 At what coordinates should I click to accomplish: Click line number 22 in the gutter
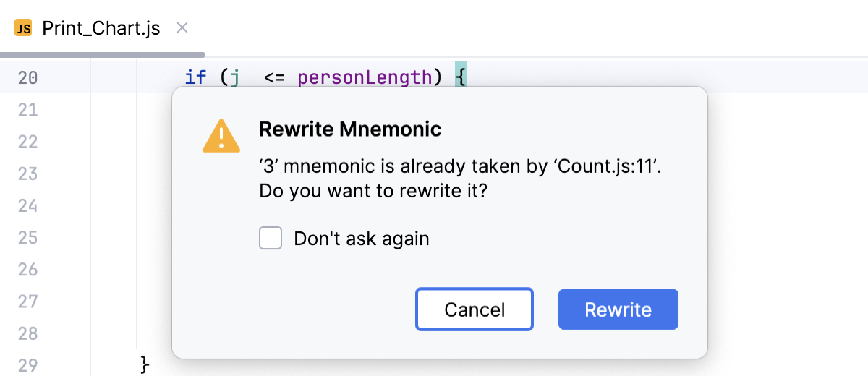(x=27, y=142)
